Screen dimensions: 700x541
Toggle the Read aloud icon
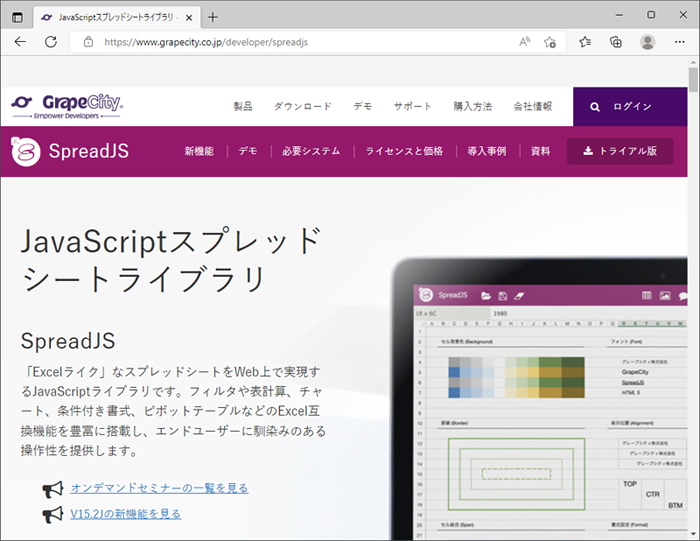tap(525, 42)
